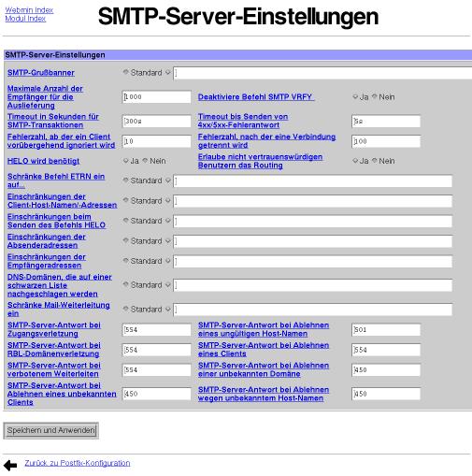Click the Einschränkungen der Absenderadressen text field

point(313,241)
